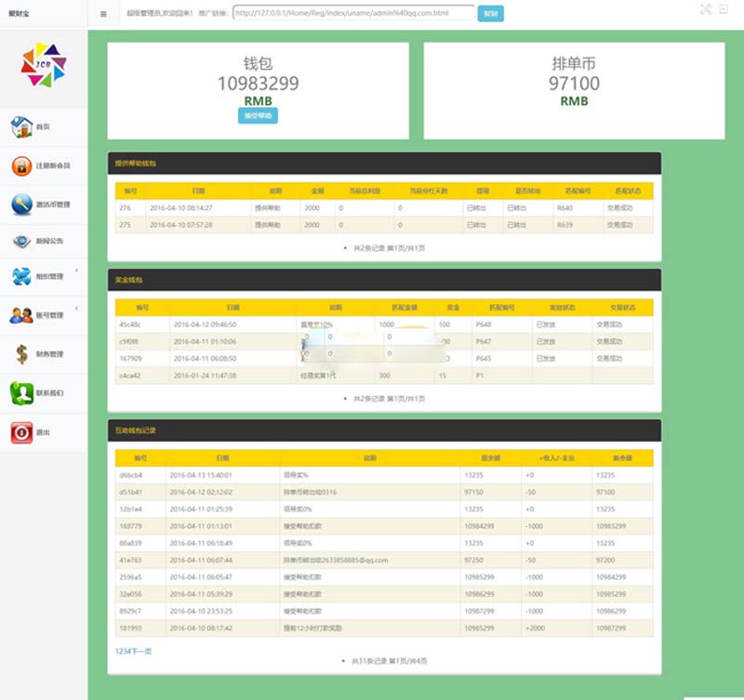
Task: Select the 提供帮助钱包 panel header
Action: [384, 163]
